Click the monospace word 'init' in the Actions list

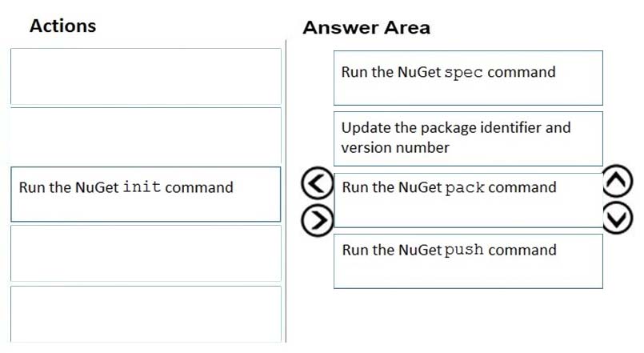point(142,187)
